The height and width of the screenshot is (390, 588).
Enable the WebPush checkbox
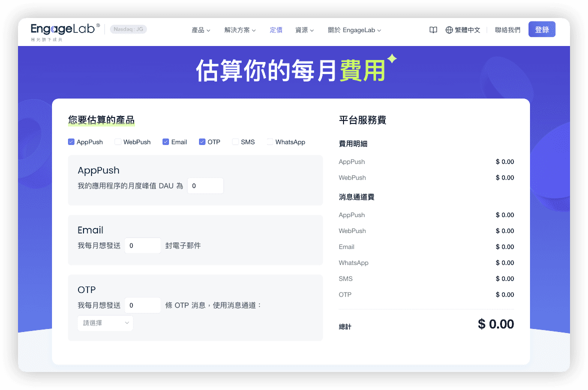click(118, 142)
